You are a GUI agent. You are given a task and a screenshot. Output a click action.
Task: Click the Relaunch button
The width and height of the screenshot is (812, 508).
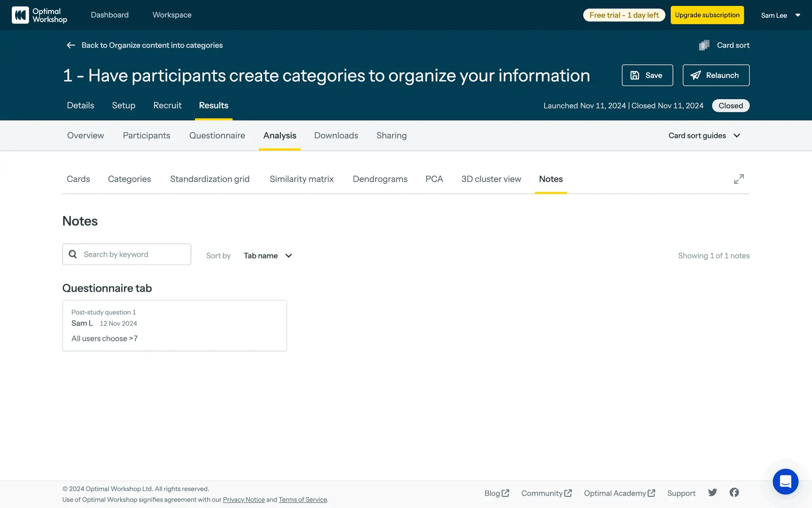click(x=716, y=75)
